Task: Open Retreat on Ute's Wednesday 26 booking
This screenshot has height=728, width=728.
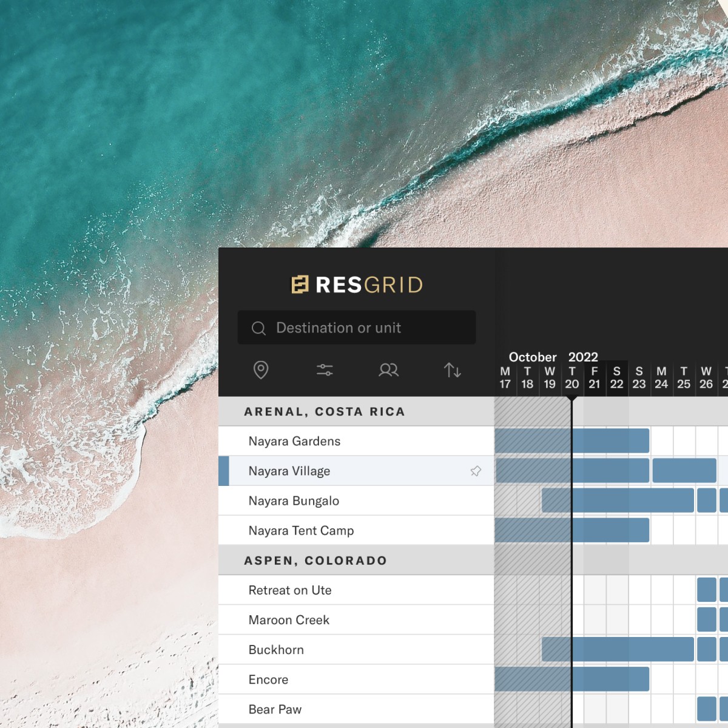Action: [707, 590]
